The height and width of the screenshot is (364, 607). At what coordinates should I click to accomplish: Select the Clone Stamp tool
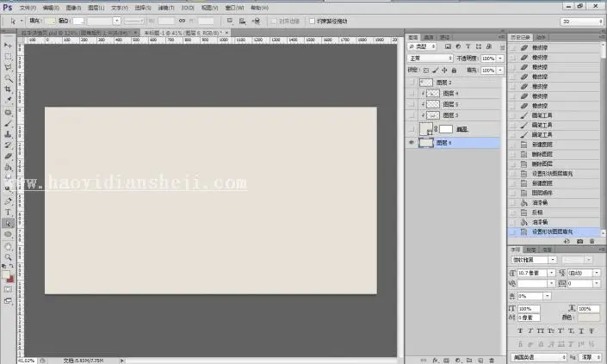click(8, 134)
